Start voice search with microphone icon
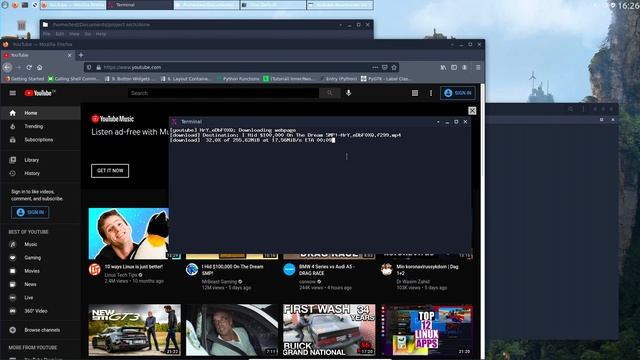 (x=348, y=93)
